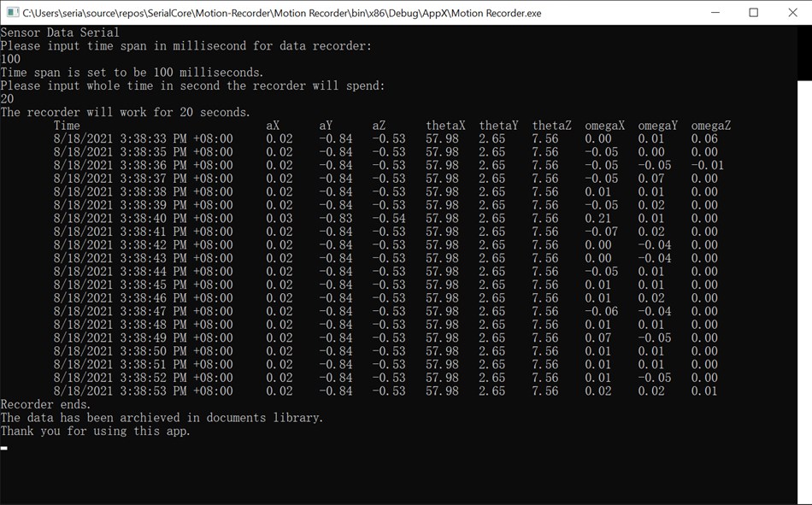The image size is (812, 505).
Task: Click timestamp '8/18/2021 3:38:35 PM +08:00'
Action: [143, 152]
